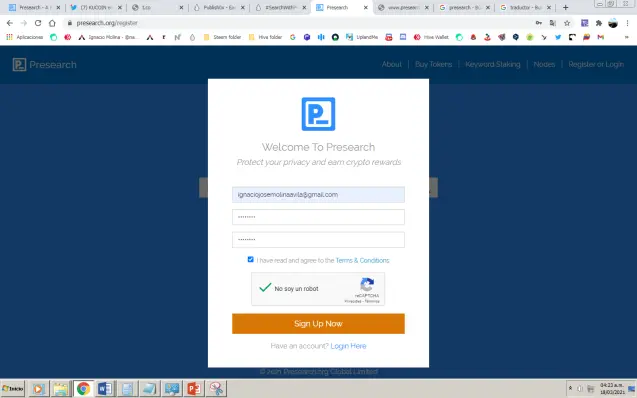Open the Inicio start button
The image size is (637, 398).
tap(13, 389)
